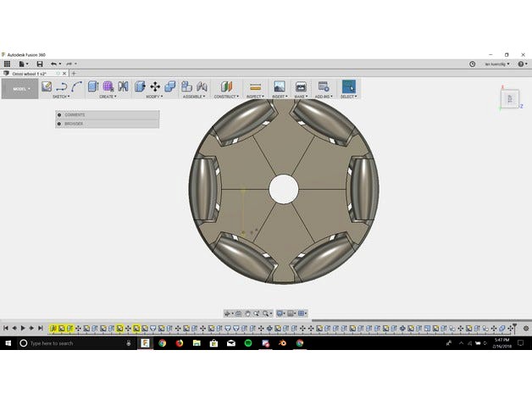The image size is (532, 400).
Task: Activate the Select tool
Action: (x=349, y=86)
